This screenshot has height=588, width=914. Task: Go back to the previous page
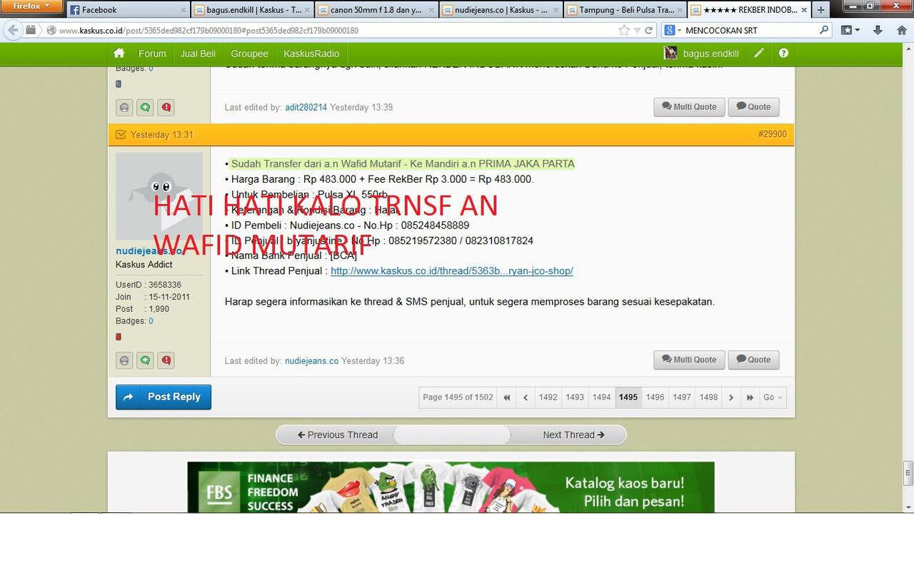click(x=13, y=30)
